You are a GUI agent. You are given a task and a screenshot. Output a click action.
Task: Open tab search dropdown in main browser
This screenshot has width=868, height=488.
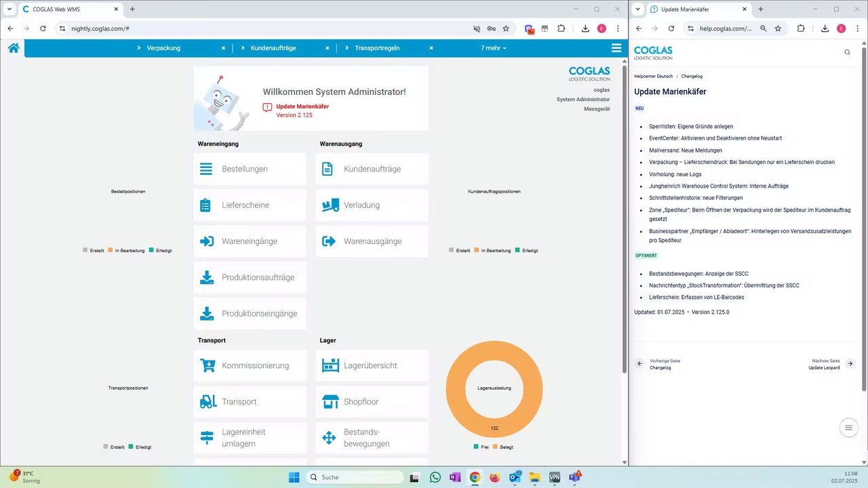coord(9,9)
